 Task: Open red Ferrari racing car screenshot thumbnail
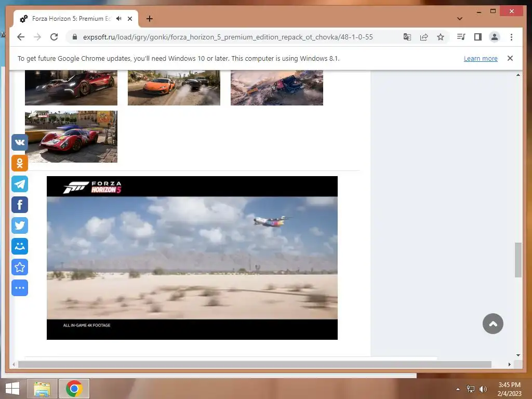[71, 137]
